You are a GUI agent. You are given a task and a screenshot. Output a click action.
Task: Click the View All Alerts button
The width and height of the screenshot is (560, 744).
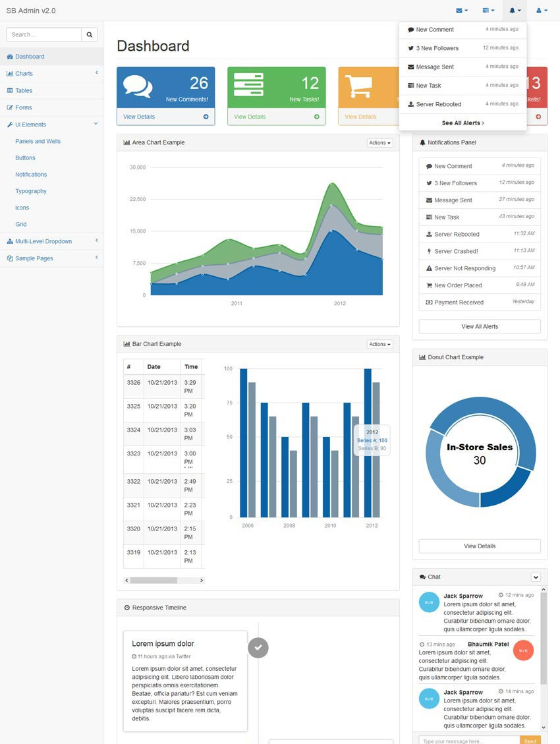click(480, 326)
